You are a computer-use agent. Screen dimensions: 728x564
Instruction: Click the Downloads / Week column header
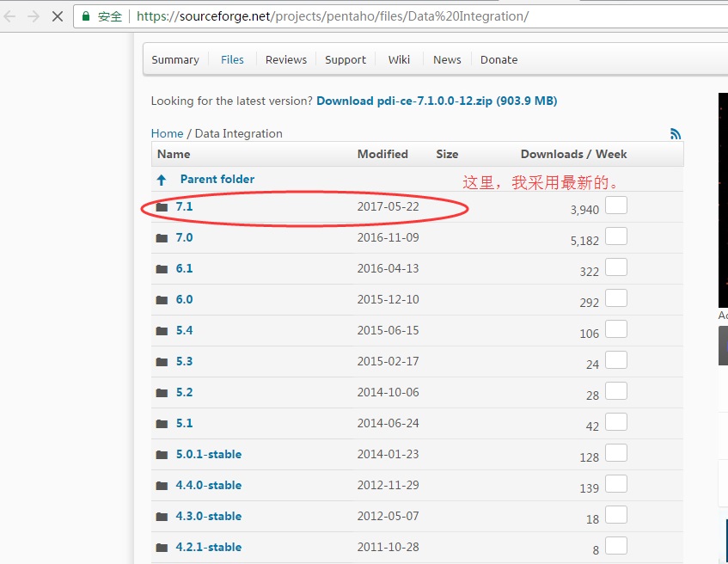coord(574,154)
